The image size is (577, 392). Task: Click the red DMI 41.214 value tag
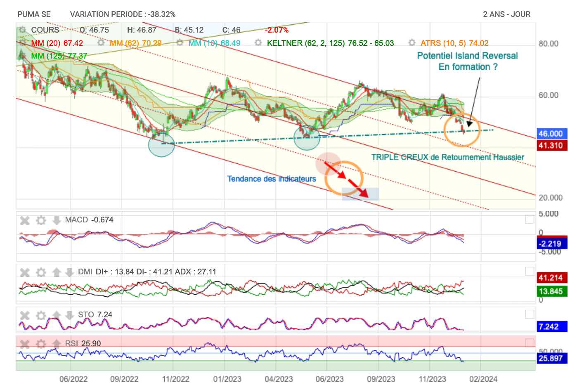(x=552, y=278)
